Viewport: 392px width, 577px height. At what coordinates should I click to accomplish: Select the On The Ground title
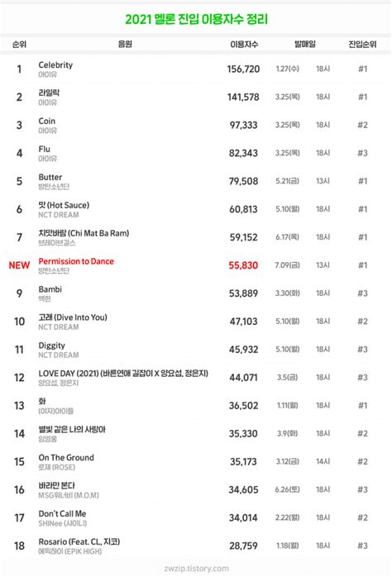click(x=66, y=457)
